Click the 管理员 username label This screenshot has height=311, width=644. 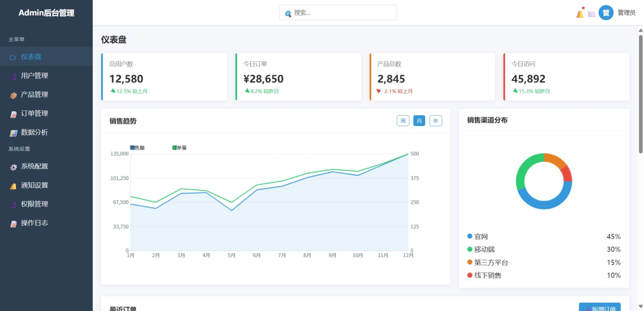pos(626,13)
